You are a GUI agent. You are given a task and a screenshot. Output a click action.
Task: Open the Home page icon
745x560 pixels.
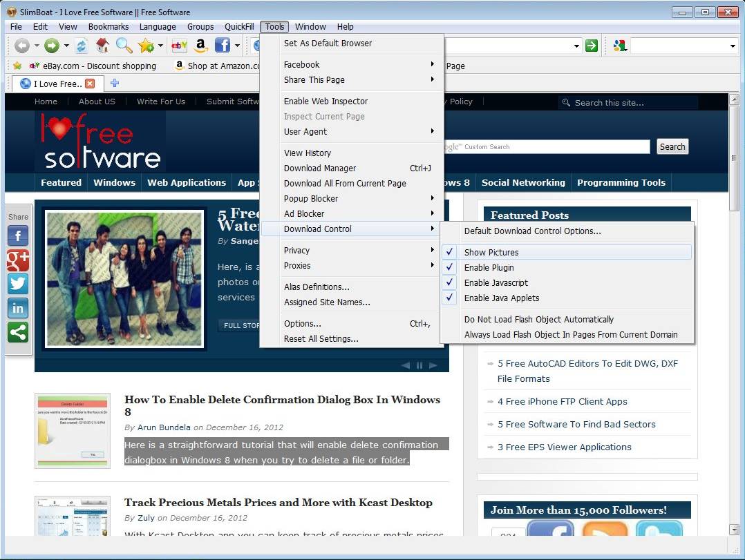pyautogui.click(x=102, y=46)
